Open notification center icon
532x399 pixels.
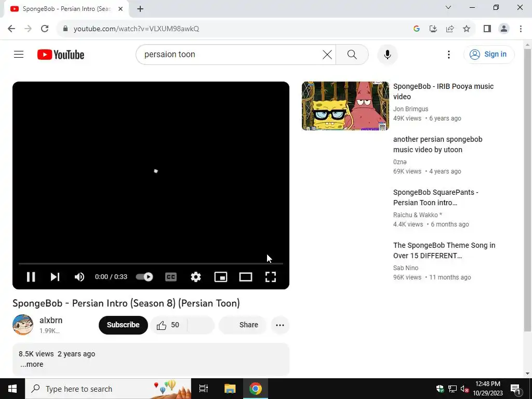[x=515, y=389]
